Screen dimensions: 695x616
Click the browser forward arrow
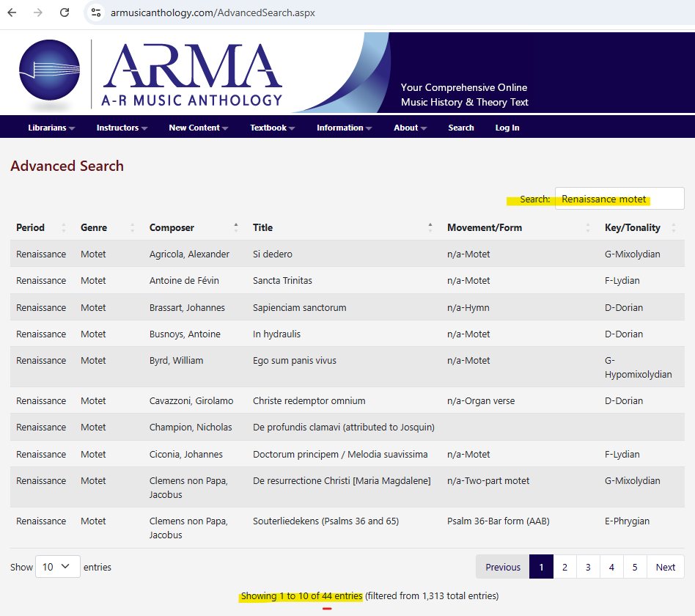point(38,12)
